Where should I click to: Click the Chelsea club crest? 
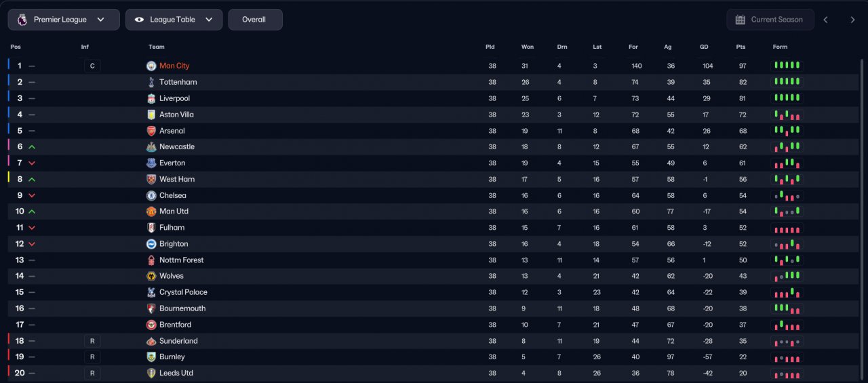(x=151, y=195)
